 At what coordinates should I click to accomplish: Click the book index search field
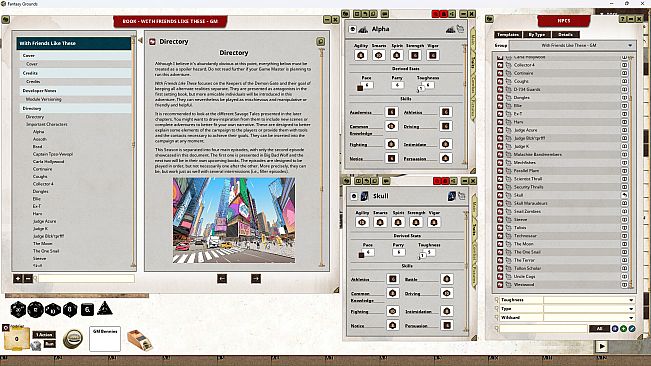[86, 278]
